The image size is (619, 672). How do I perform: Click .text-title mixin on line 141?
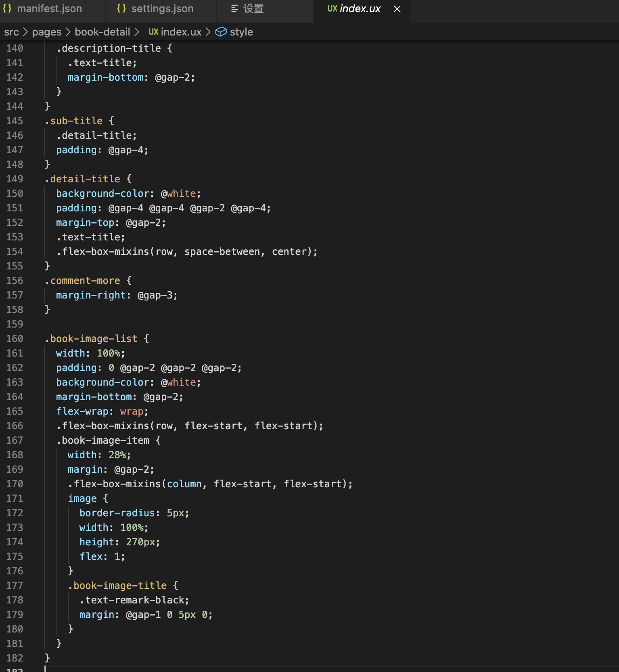coord(102,63)
